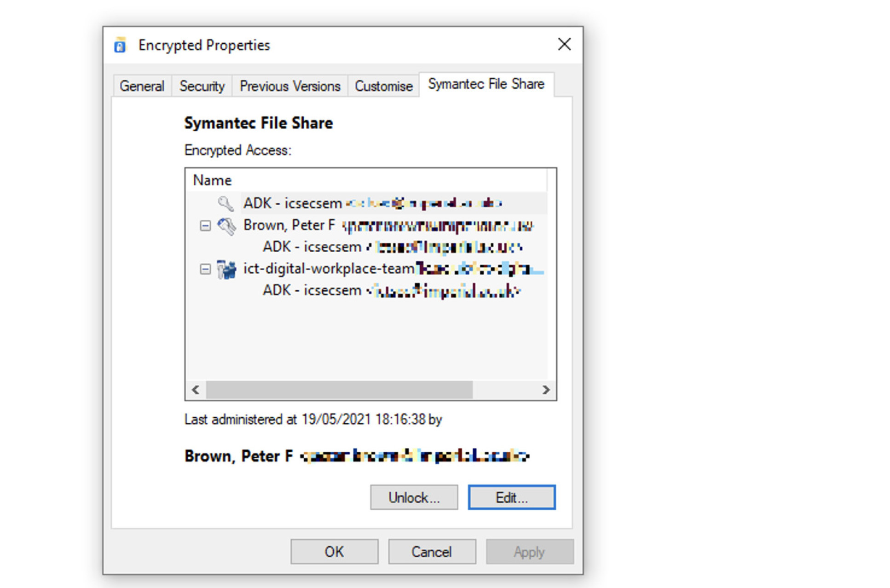Click the group icon for ict-digital-workplace-team
This screenshot has height=588, width=890.
pyautogui.click(x=226, y=269)
